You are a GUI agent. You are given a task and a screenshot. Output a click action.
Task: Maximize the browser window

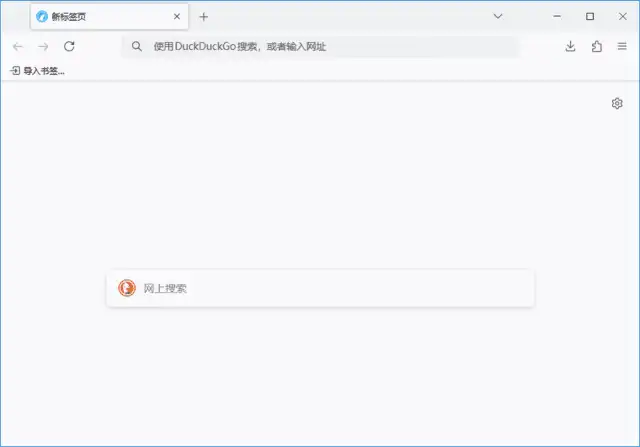click(590, 16)
